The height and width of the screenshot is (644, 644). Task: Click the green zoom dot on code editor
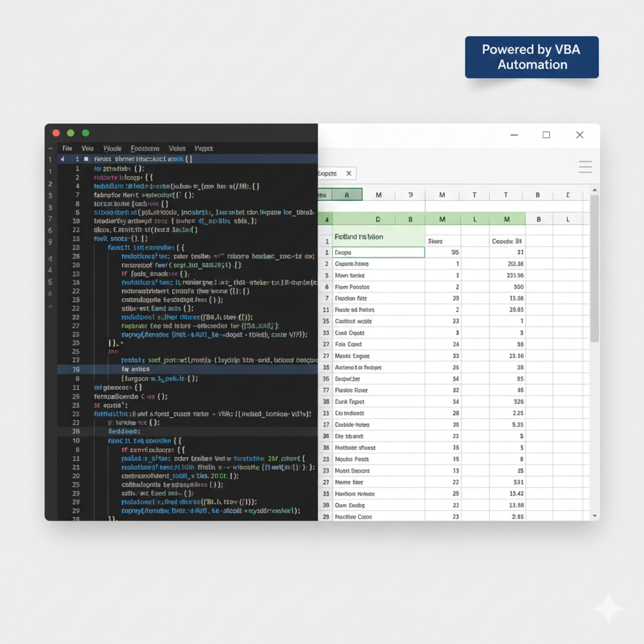[86, 133]
